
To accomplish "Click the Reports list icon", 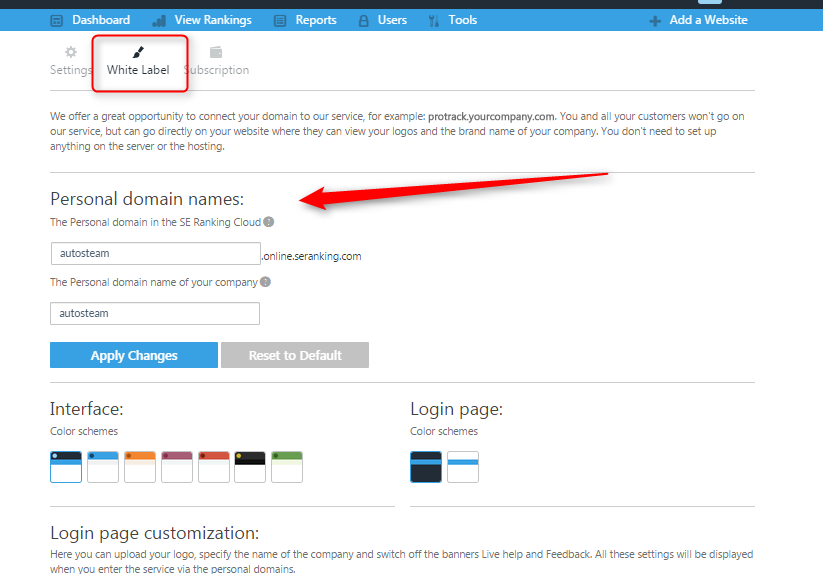I will coord(280,20).
